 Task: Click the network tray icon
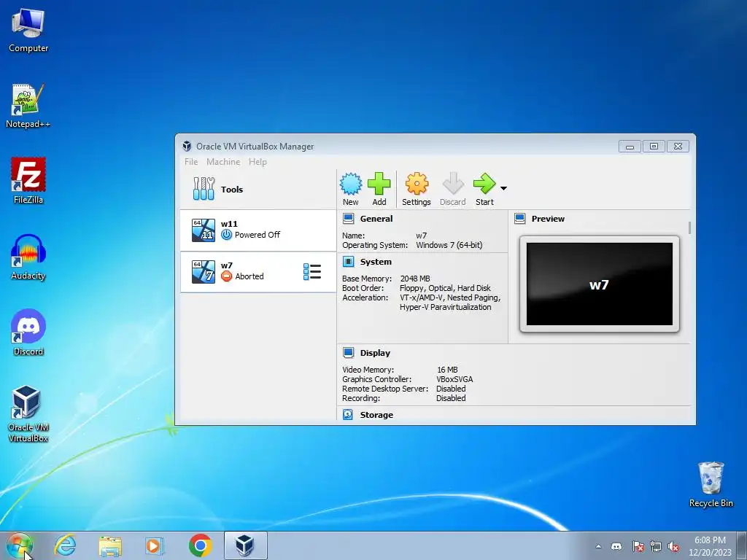(x=656, y=546)
